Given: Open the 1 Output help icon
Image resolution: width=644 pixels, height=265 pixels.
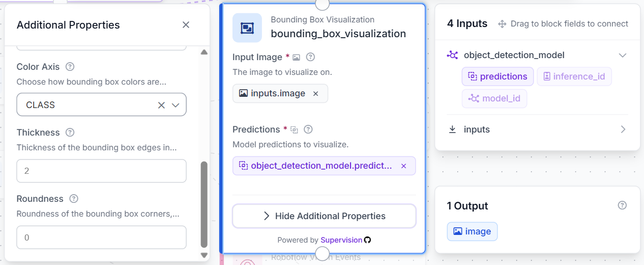Looking at the screenshot, I should (622, 205).
